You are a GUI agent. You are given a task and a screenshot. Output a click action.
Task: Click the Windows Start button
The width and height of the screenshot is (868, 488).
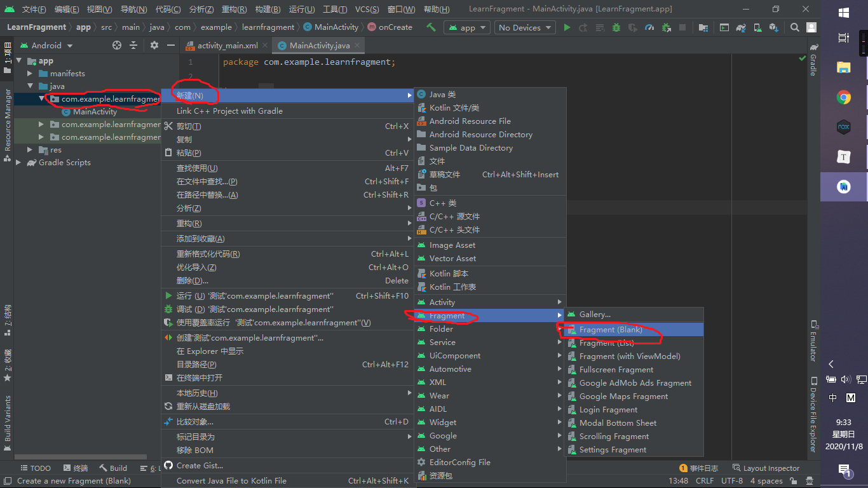(x=844, y=13)
